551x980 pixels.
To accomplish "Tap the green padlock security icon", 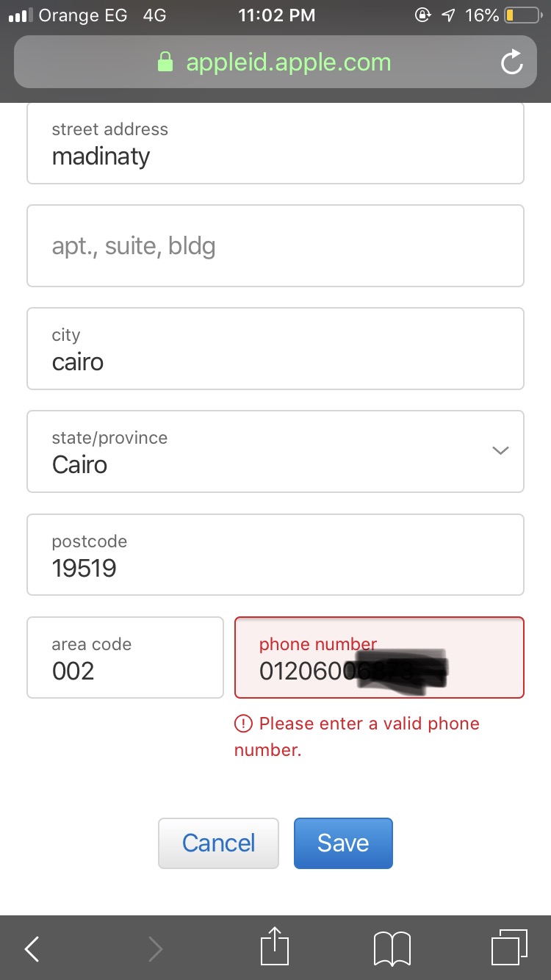I will click(x=166, y=62).
